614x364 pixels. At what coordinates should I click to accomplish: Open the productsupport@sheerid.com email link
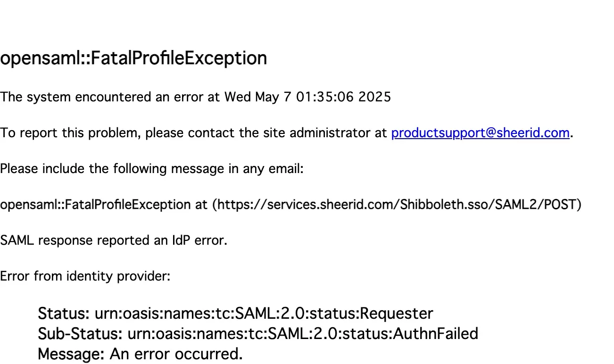[x=481, y=133]
